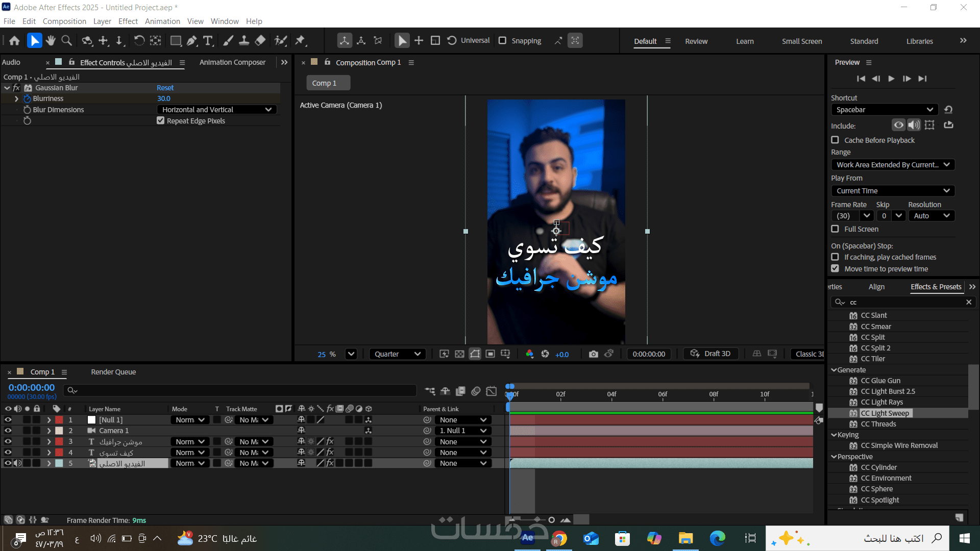Select the Horizontal Type tool

coord(208,41)
